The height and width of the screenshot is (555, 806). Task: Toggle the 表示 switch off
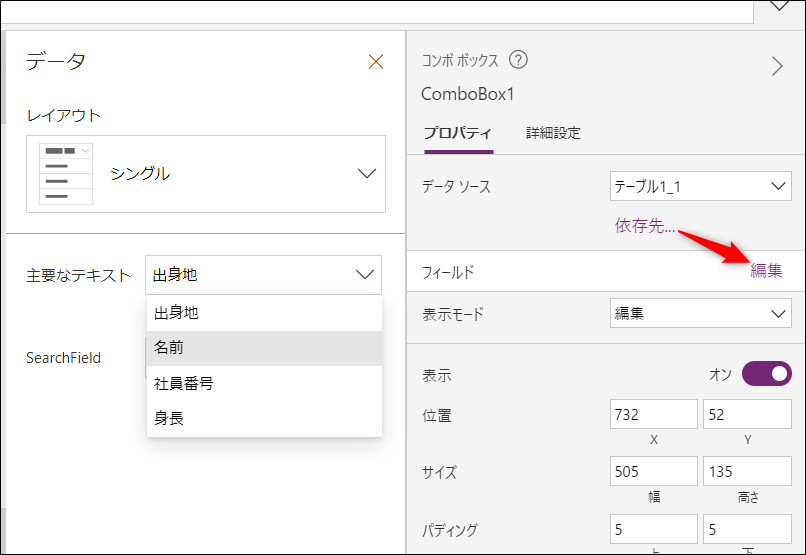(766, 374)
